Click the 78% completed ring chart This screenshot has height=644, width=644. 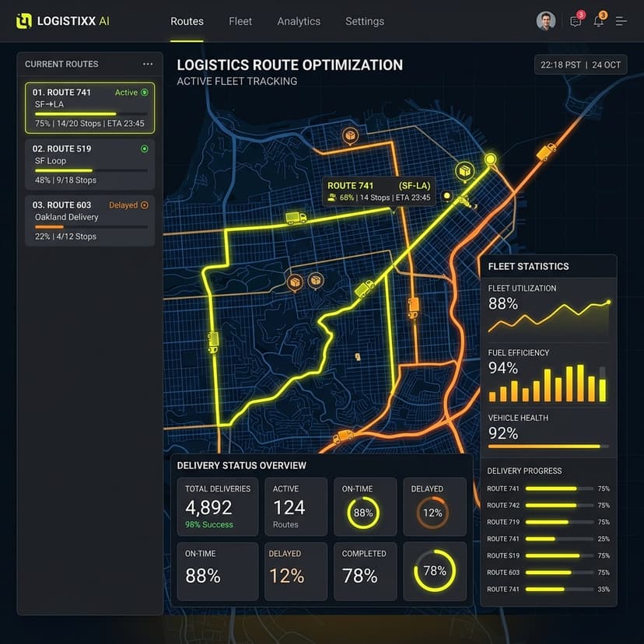click(x=435, y=571)
